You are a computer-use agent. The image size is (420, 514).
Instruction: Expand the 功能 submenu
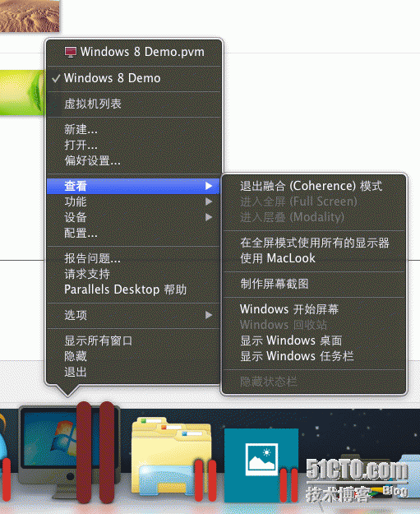click(x=134, y=201)
